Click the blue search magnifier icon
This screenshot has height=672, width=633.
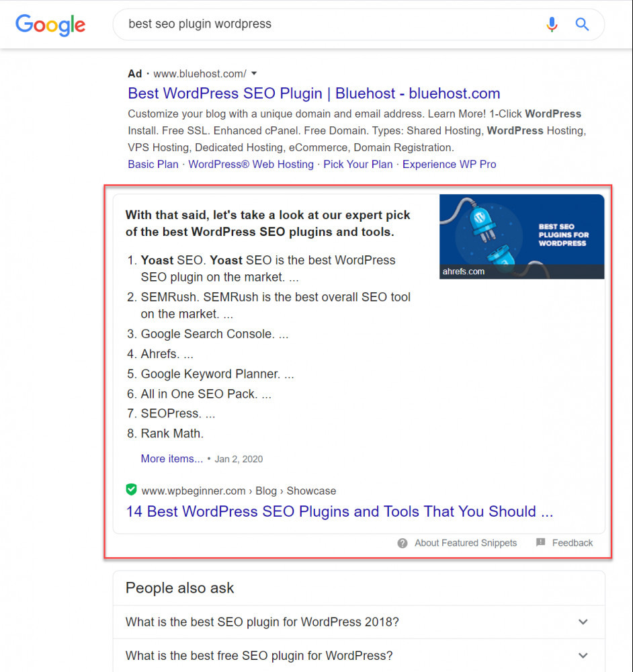point(581,24)
